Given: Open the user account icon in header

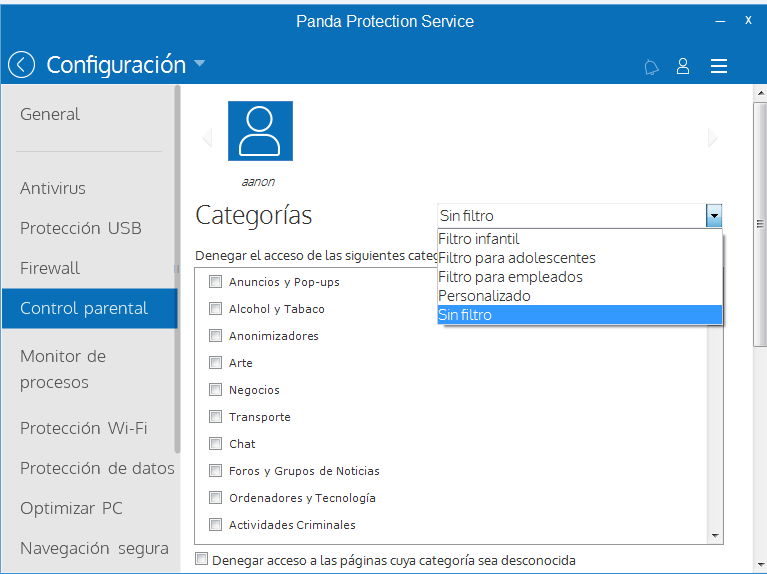Looking at the screenshot, I should pos(683,66).
